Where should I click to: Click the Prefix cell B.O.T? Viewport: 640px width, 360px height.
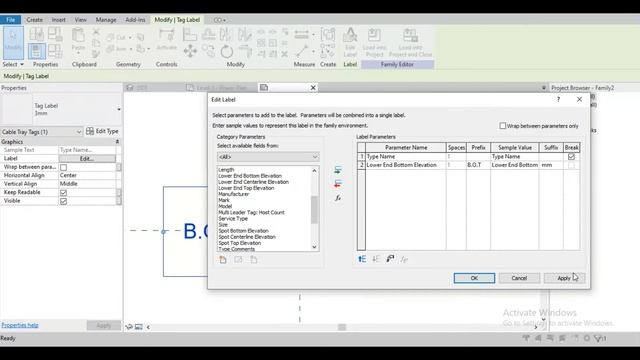478,165
